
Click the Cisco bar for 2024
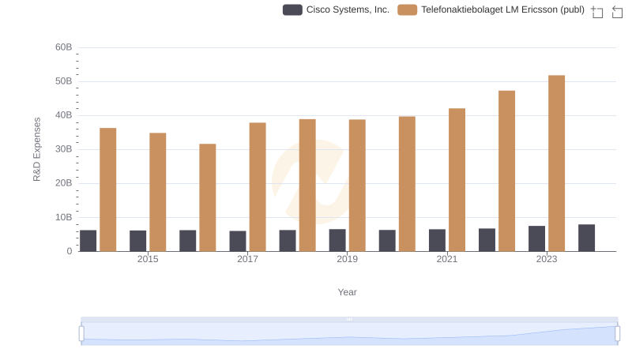(x=586, y=238)
